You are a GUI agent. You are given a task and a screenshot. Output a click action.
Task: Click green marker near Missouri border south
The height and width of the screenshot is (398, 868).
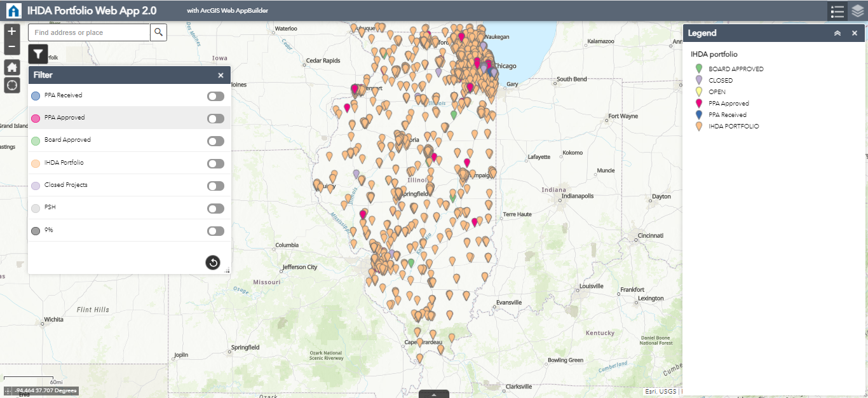point(410,263)
